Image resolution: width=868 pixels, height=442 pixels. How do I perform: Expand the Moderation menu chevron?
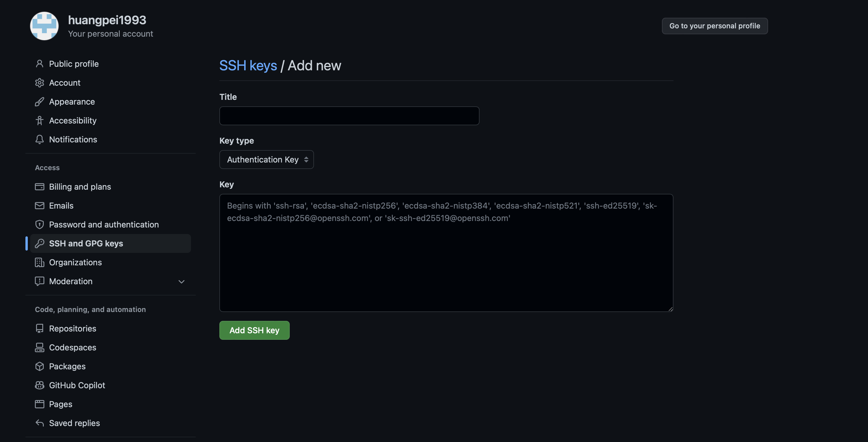pos(181,281)
